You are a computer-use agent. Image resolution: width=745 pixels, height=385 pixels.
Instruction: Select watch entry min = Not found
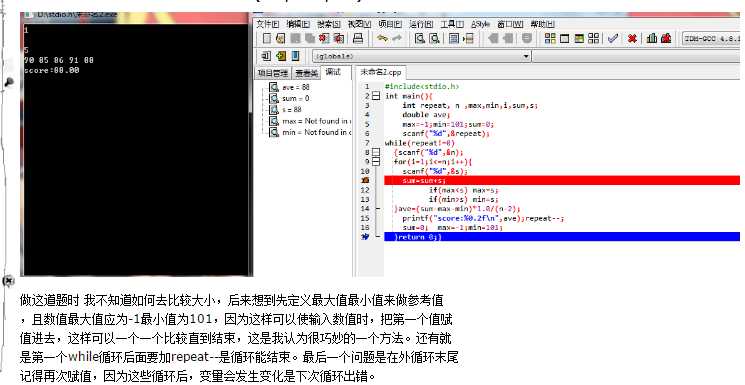coord(316,133)
